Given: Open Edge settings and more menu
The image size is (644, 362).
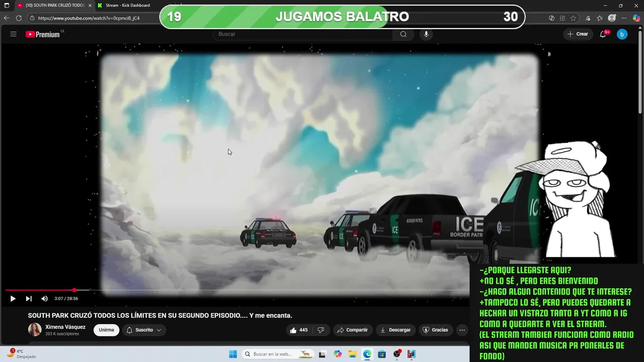Looking at the screenshot, I should tap(624, 18).
